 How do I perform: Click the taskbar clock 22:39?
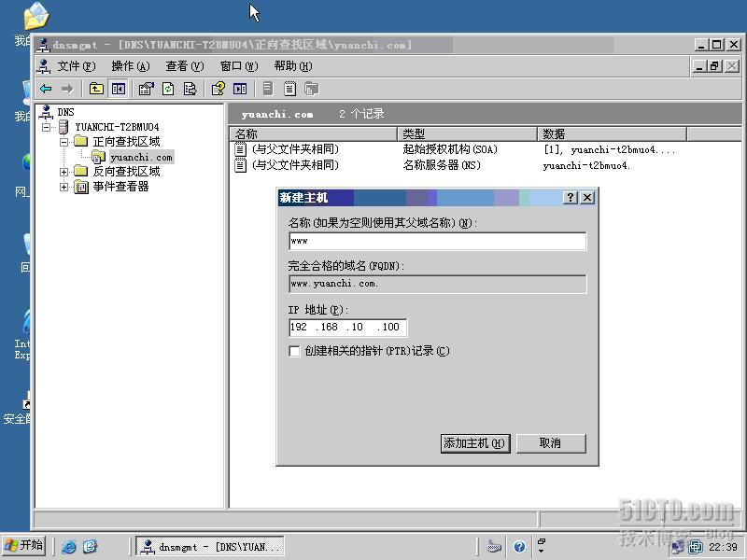pos(723,547)
